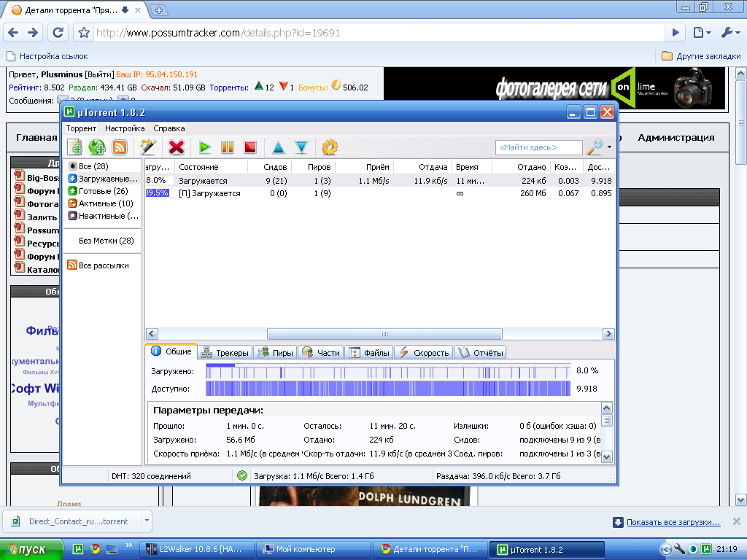Move torrent down the queue arrow

pos(301,147)
